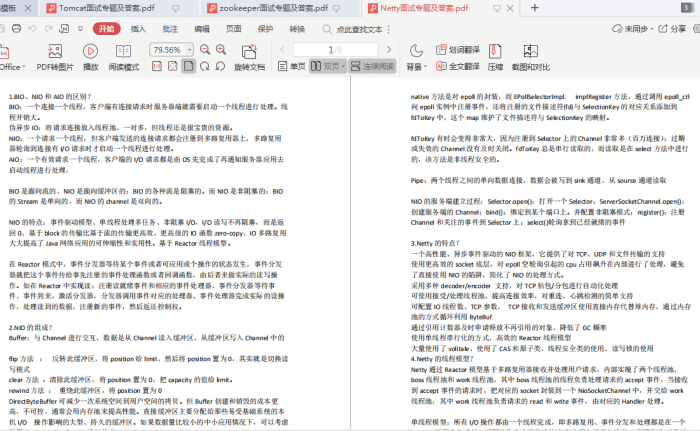
Task: Click heading '2.NIO 的组成？'
Action: tap(31, 327)
